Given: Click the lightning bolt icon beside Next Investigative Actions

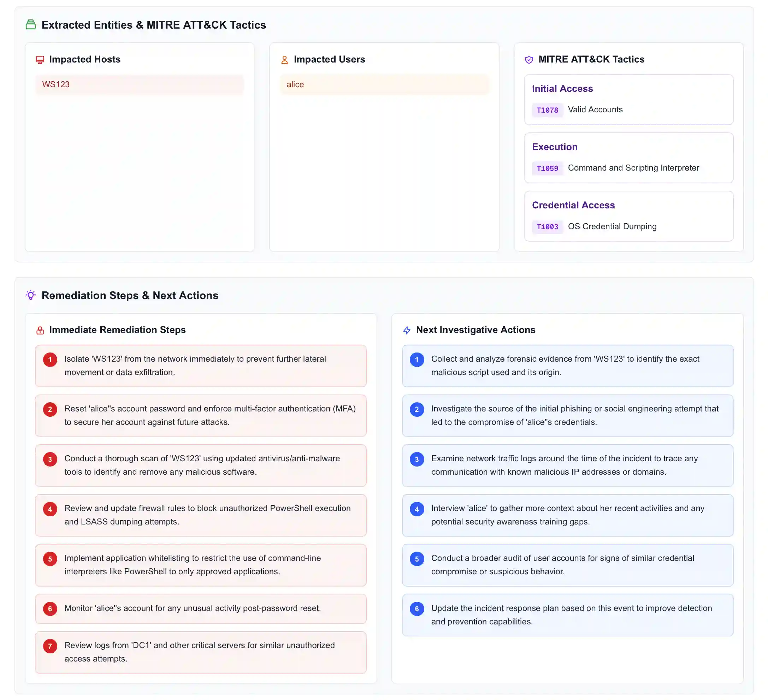Looking at the screenshot, I should tap(407, 330).
